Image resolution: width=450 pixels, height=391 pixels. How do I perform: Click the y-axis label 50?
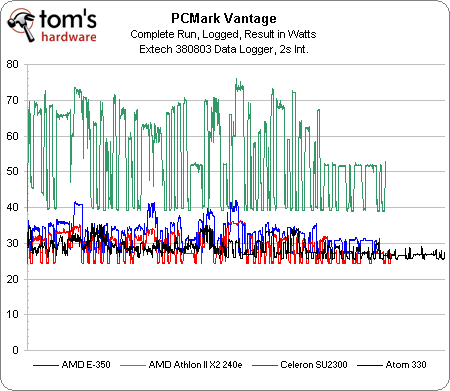tap(12, 171)
